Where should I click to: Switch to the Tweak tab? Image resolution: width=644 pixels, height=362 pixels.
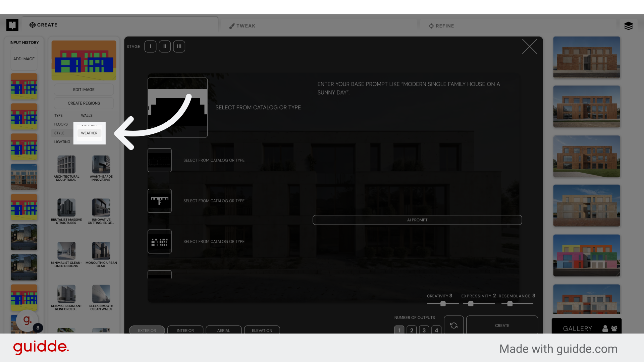coord(242,26)
